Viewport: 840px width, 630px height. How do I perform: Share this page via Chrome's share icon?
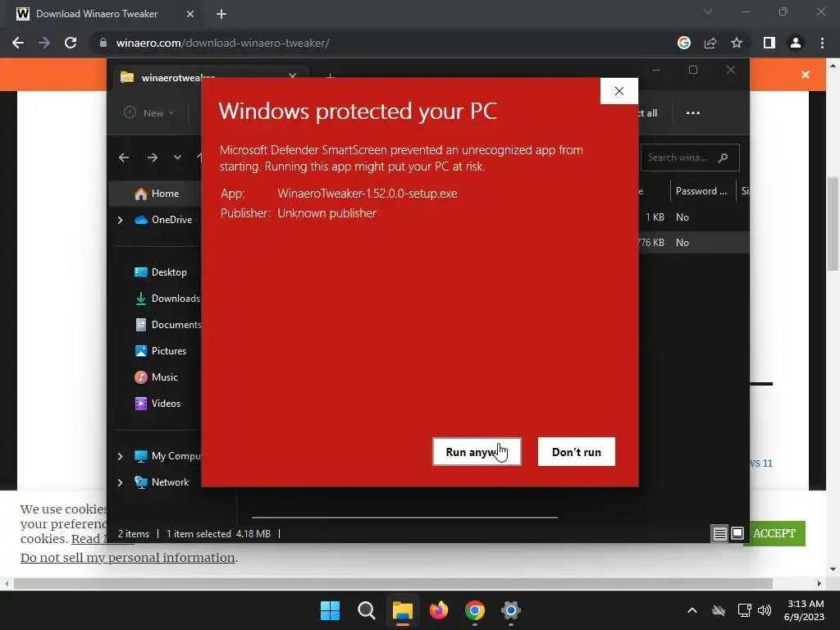click(x=710, y=43)
